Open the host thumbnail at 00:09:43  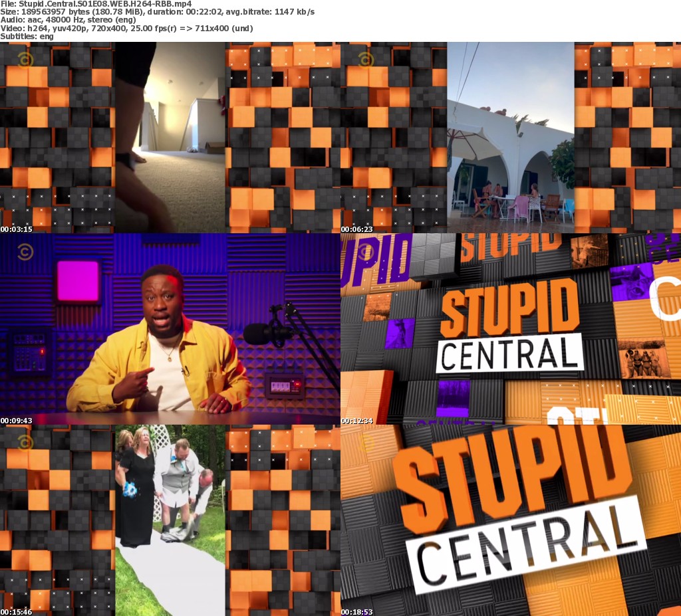click(170, 329)
